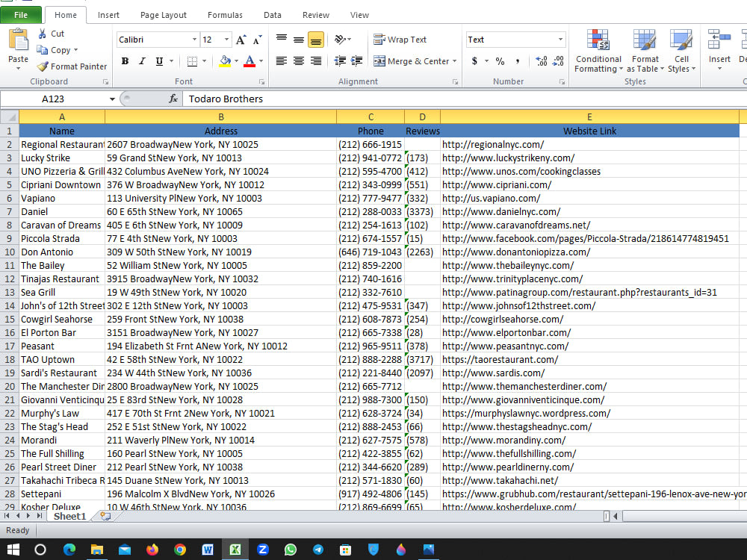Click Decrease Decimal icon
Screen dimensions: 747x560
pos(558,61)
